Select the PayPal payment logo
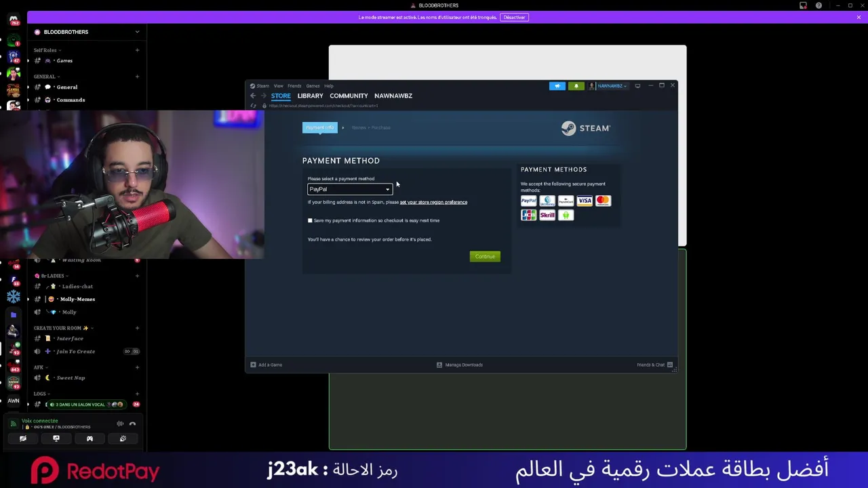The height and width of the screenshot is (488, 868). 528,201
